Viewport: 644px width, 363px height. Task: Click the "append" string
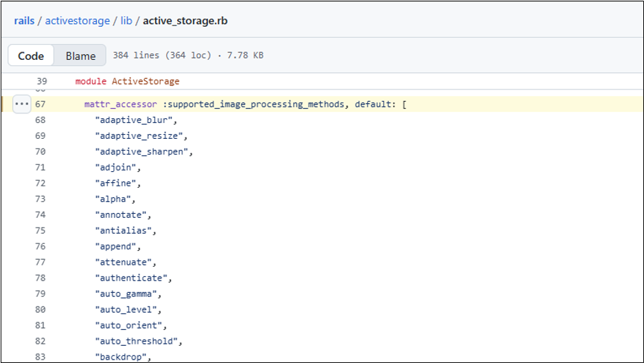click(x=115, y=246)
